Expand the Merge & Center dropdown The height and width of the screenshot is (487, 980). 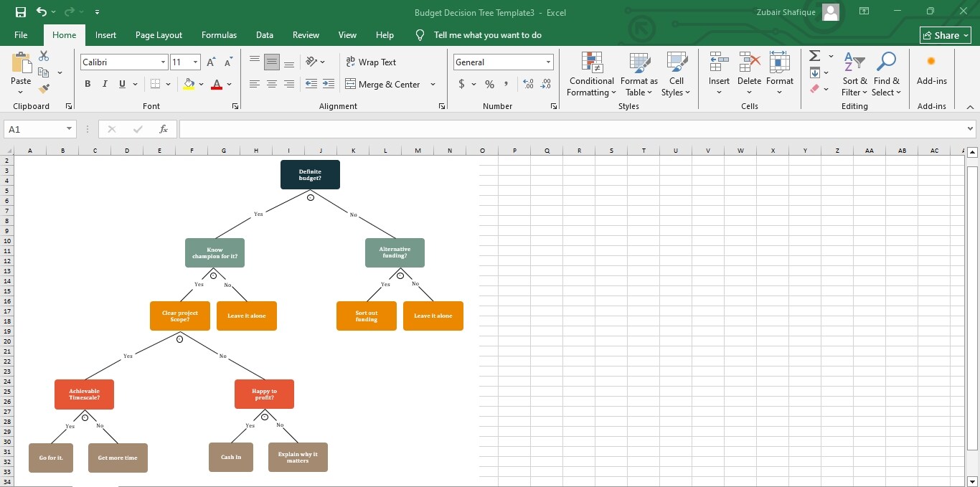click(x=433, y=84)
